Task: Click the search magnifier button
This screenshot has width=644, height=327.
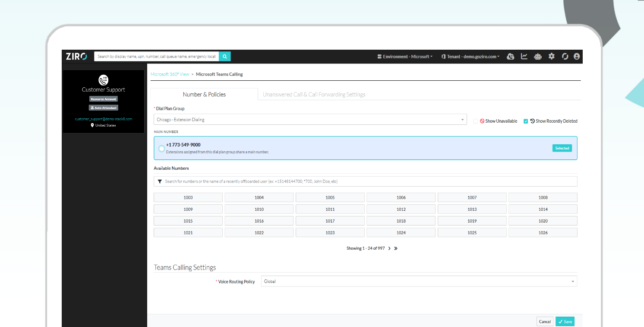Action: tap(225, 56)
